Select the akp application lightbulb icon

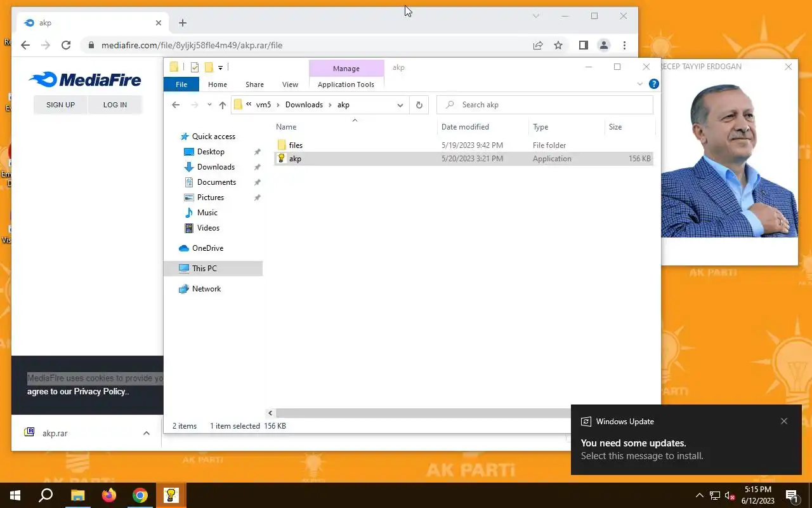point(282,159)
